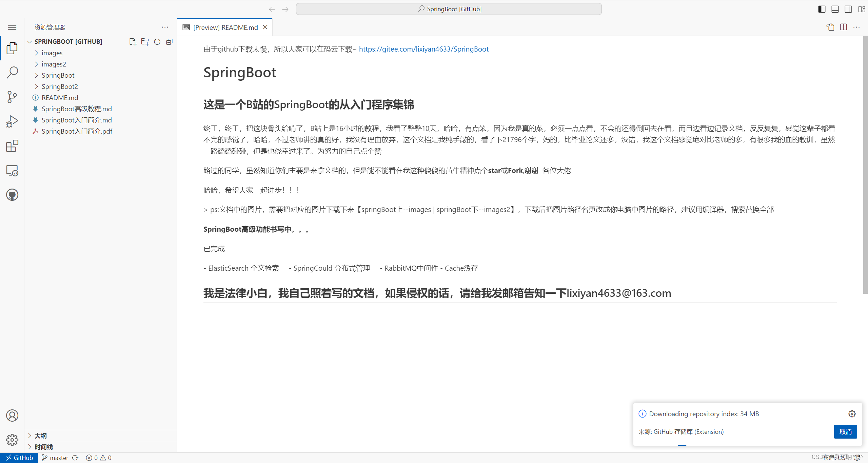The height and width of the screenshot is (463, 868).
Task: Split the editor to the right
Action: [x=844, y=27]
